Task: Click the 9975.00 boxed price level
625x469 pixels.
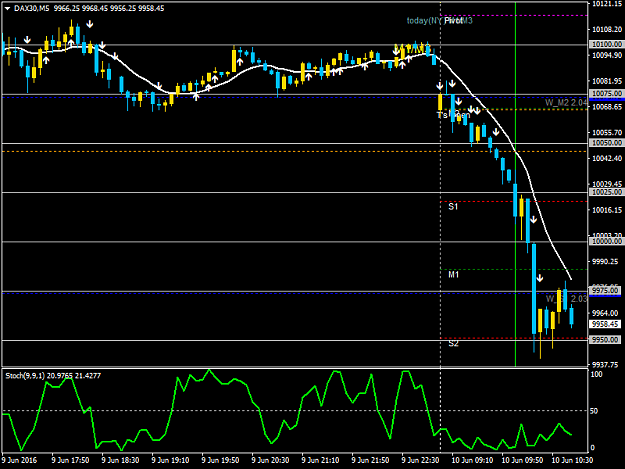Action: 605,290
